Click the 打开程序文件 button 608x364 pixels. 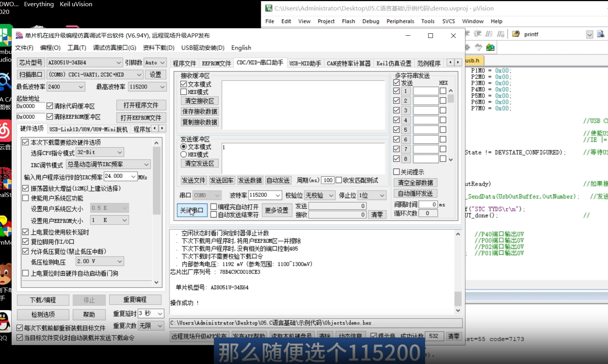point(141,105)
